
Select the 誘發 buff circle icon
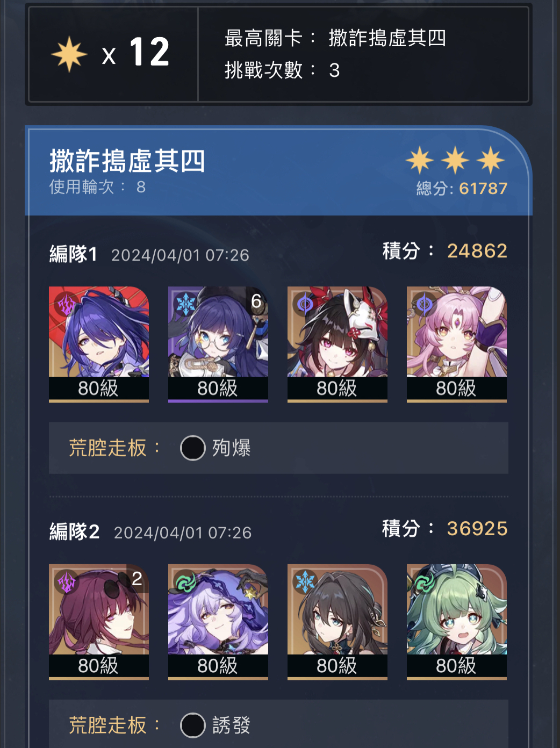click(193, 725)
